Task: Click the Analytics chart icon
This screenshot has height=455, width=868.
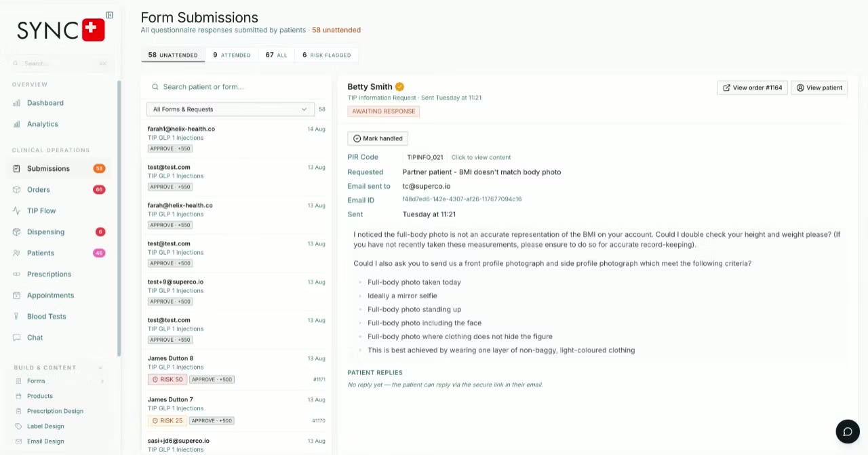Action: (17, 124)
